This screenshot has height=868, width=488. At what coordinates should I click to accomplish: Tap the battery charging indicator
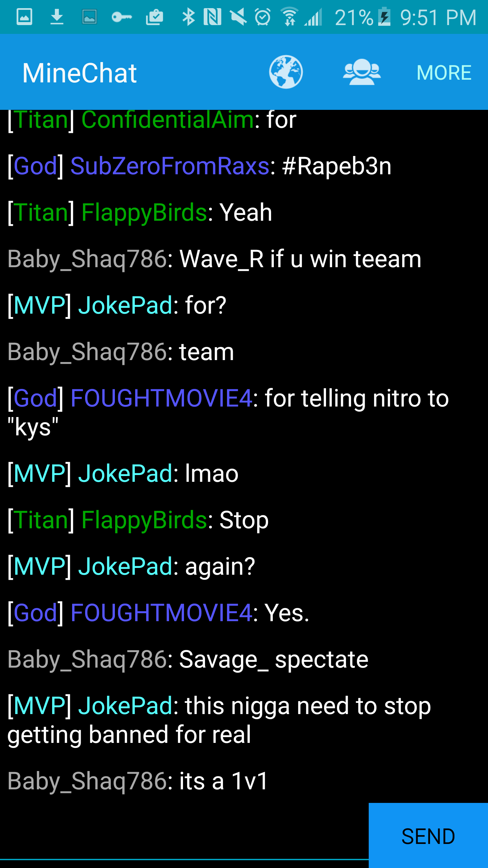coord(384,17)
